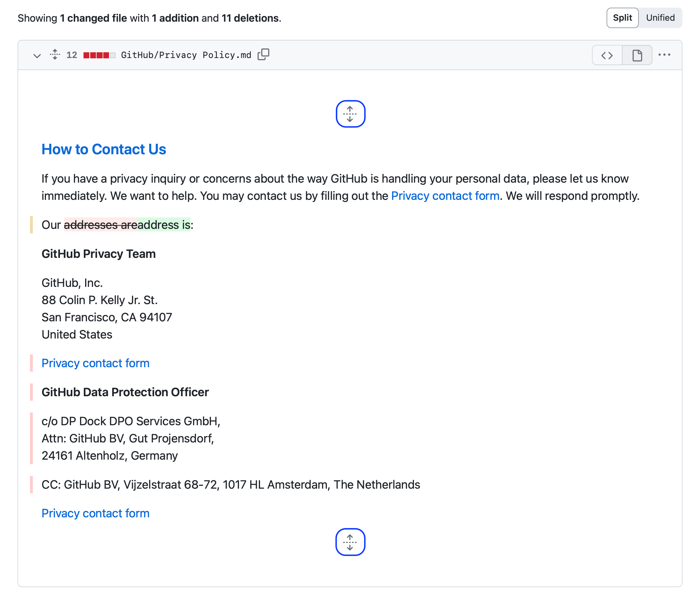Viewport: 700px width, 598px height.
Task: Collapse the Privacy Policy.md file diff
Action: point(37,55)
